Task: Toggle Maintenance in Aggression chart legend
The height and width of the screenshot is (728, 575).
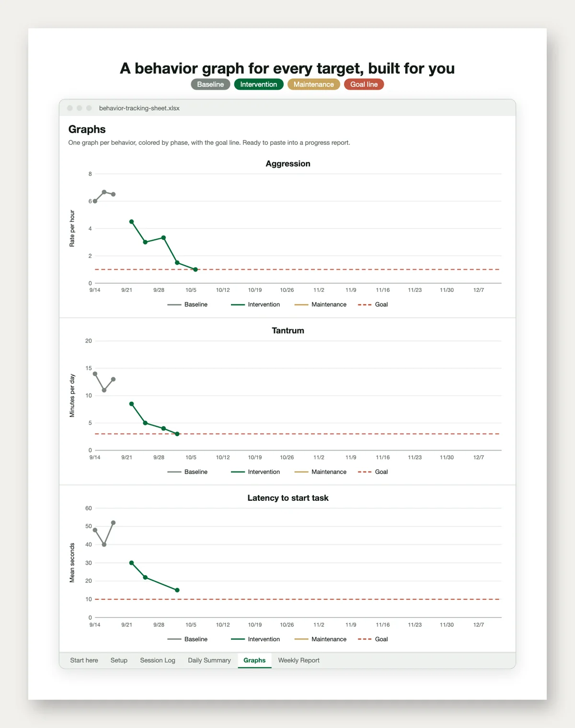Action: click(321, 305)
